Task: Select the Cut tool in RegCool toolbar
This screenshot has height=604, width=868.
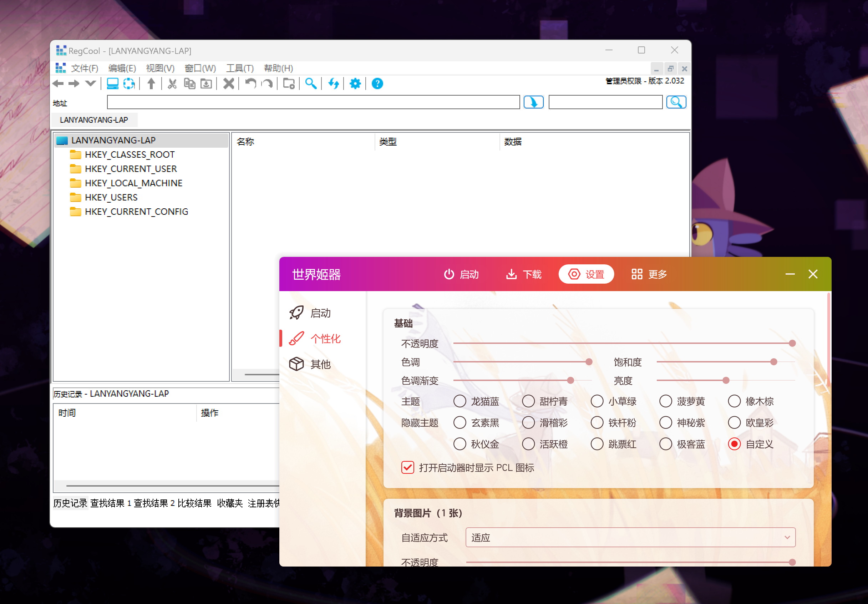Action: tap(172, 83)
